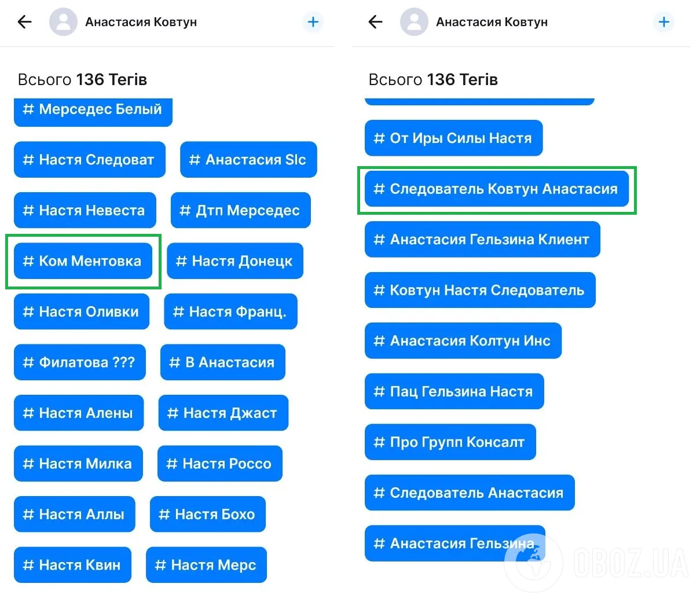Screen dimensions: 700x602
Task: Click the back arrow in left panel
Action: point(25,22)
